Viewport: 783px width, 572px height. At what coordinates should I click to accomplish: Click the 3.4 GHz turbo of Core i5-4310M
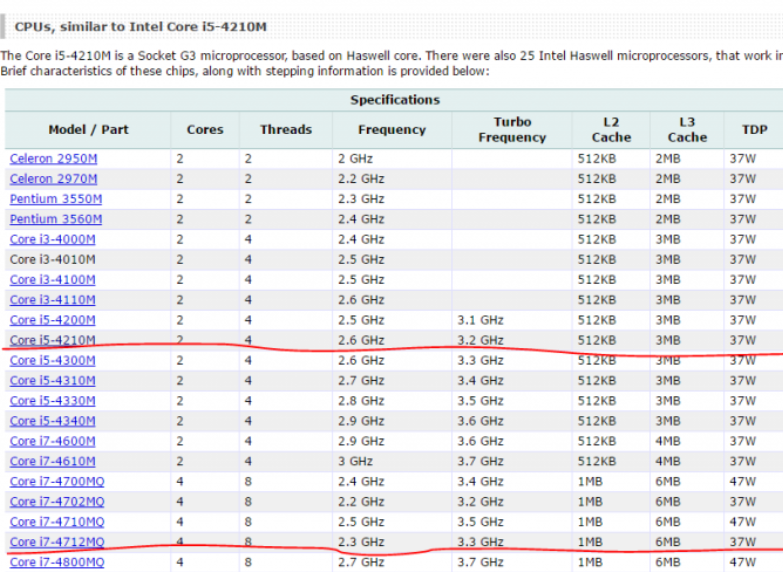click(480, 381)
